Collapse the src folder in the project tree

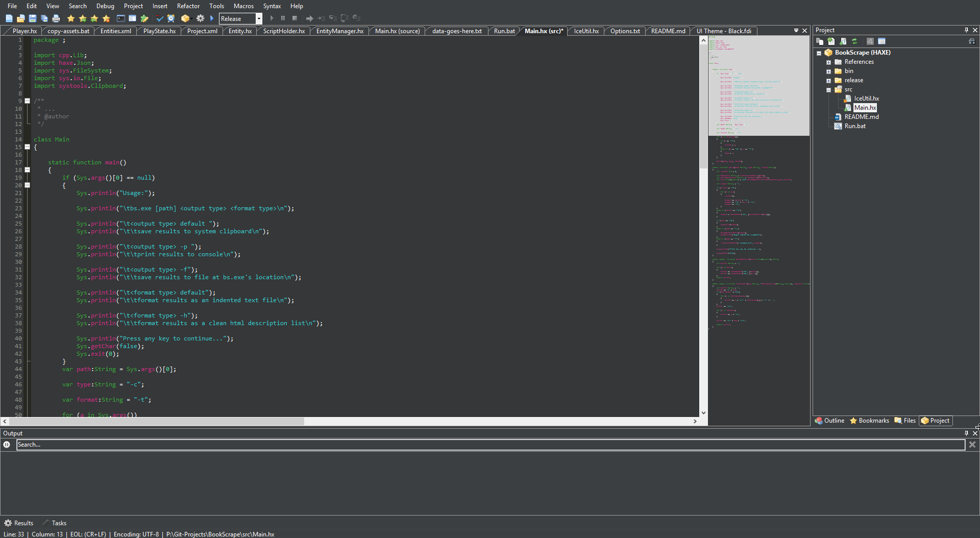pyautogui.click(x=828, y=90)
